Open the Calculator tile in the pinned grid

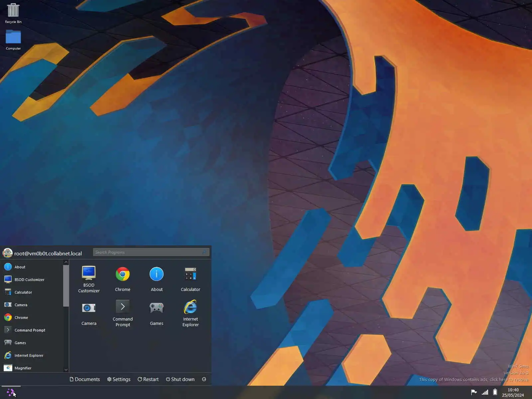191,279
